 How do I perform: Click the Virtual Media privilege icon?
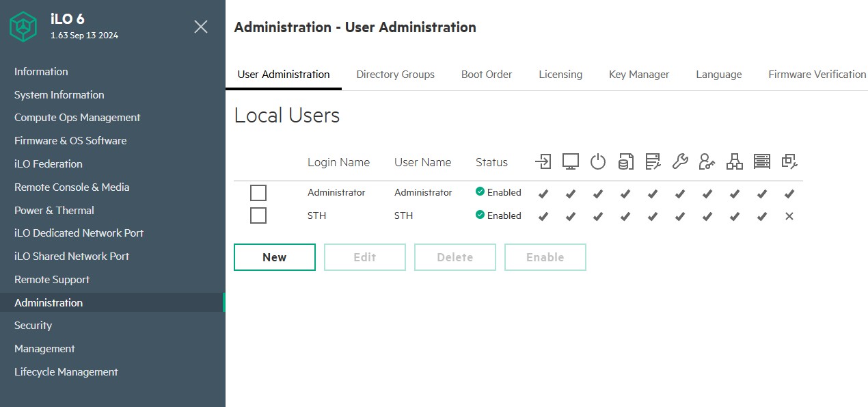click(625, 161)
